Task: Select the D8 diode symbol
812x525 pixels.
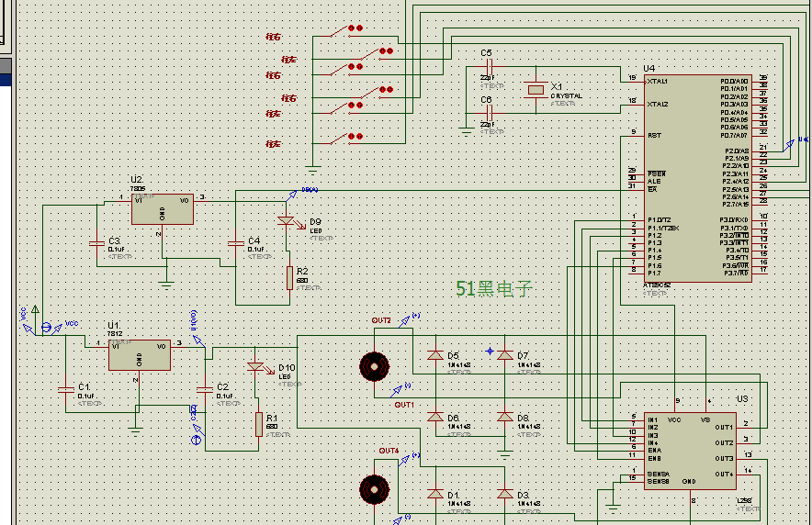Action: click(x=504, y=417)
